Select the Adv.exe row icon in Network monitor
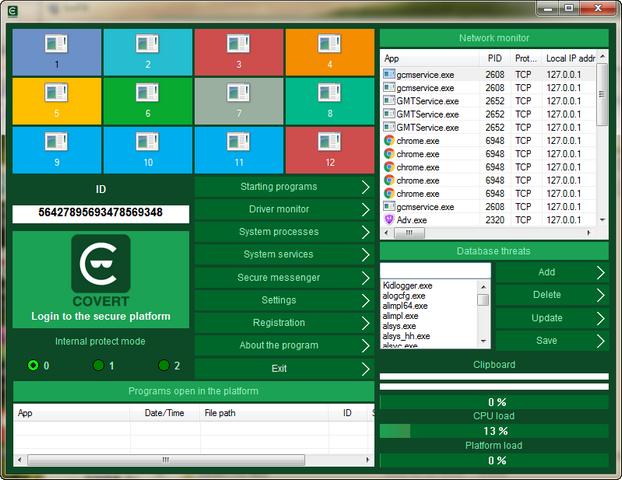The height and width of the screenshot is (480, 622). point(389,219)
